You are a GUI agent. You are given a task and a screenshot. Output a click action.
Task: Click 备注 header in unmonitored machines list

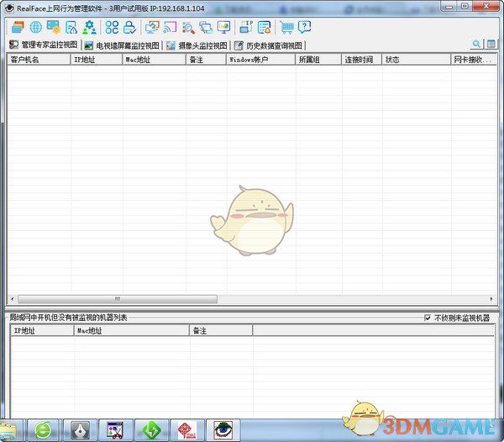pyautogui.click(x=221, y=331)
